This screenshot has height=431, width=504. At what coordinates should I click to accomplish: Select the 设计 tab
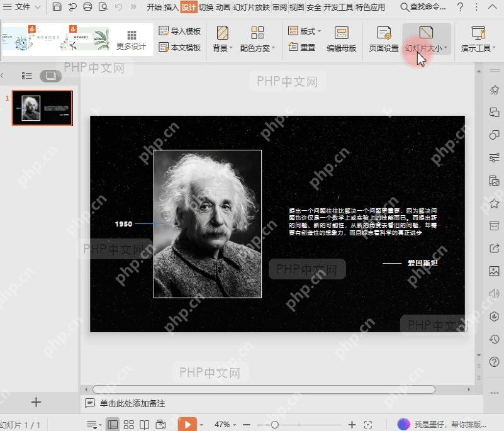point(189,7)
